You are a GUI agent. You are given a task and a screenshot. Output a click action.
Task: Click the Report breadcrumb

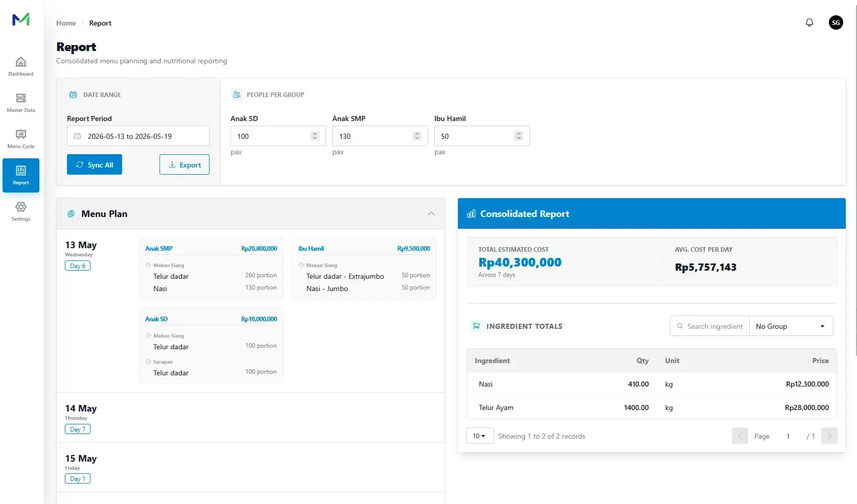[100, 23]
